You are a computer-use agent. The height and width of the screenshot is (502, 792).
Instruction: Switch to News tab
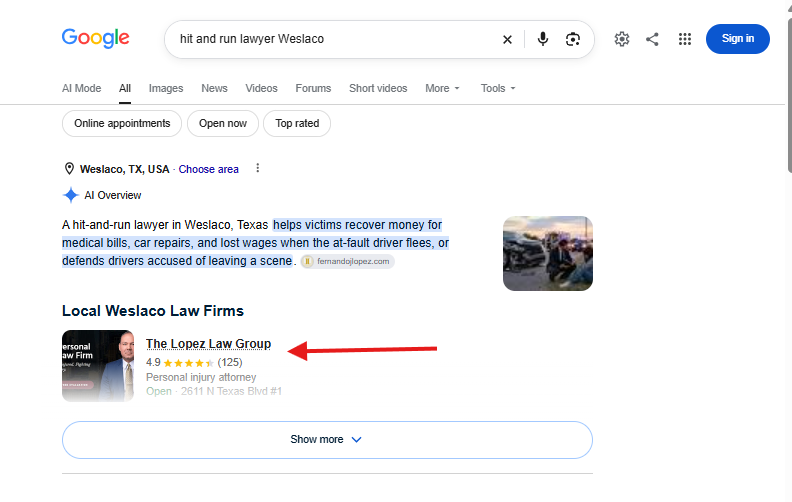pyautogui.click(x=214, y=88)
